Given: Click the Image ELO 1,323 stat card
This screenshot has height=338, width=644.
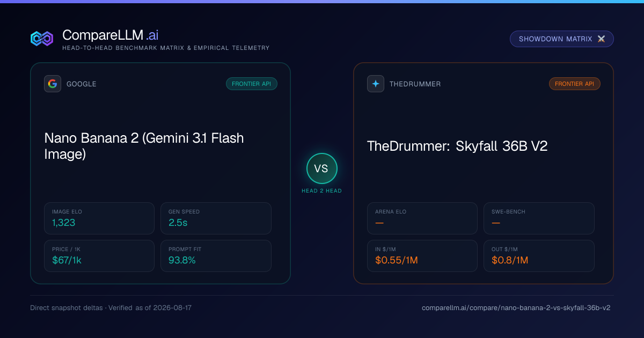Looking at the screenshot, I should 99,218.
